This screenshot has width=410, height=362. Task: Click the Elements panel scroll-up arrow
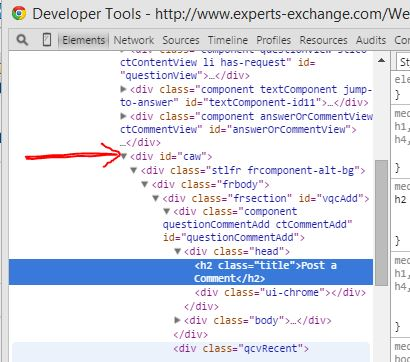(x=381, y=61)
